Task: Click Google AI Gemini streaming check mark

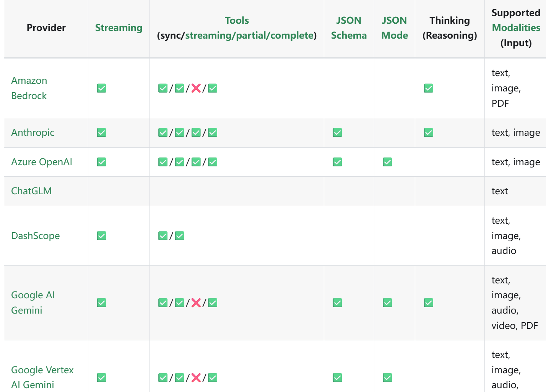Action: 101,303
